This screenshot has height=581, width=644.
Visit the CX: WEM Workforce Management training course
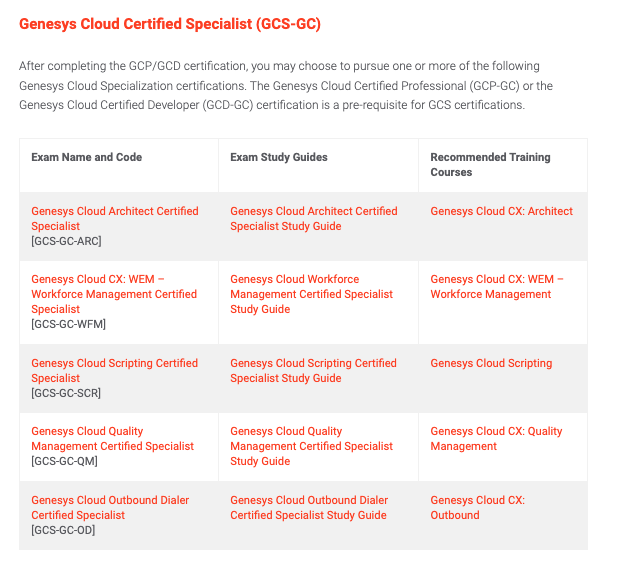[x=497, y=286]
